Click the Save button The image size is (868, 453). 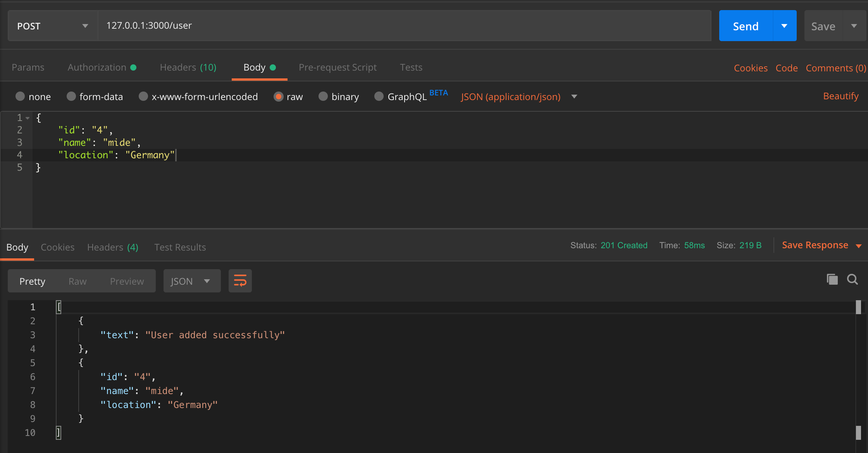pos(823,26)
